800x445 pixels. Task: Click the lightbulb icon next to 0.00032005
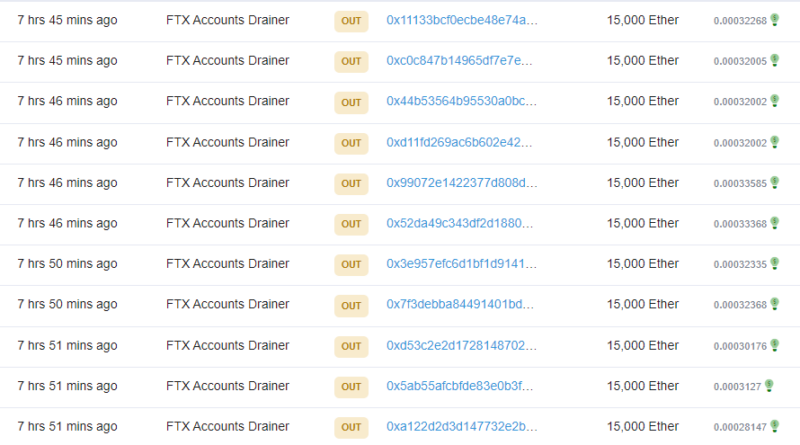[774, 61]
